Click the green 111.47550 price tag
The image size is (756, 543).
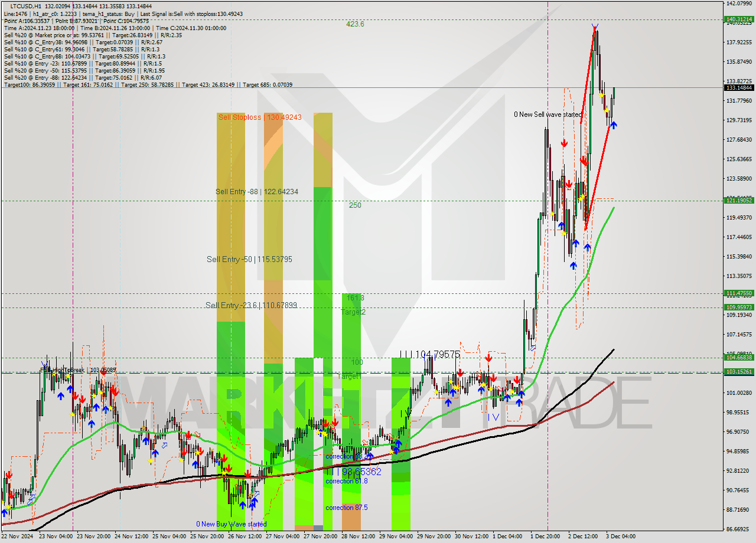(x=739, y=293)
